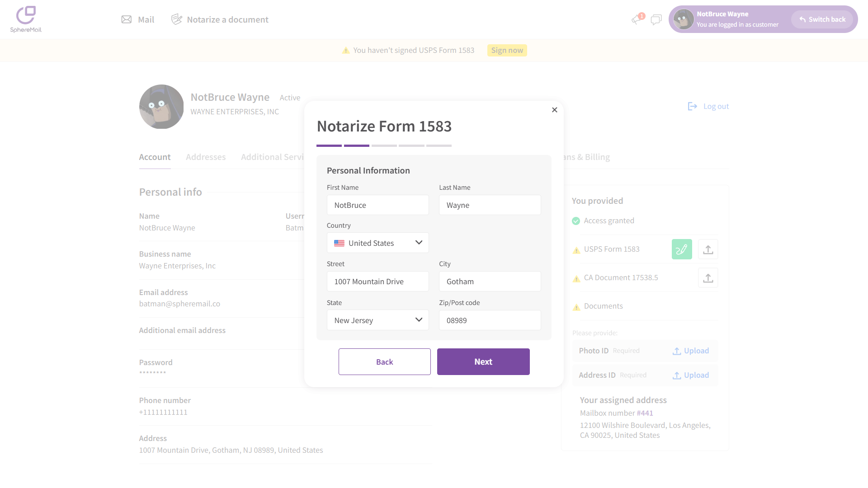Click Upload link for Photo ID
This screenshot has height=488, width=868.
(x=691, y=351)
